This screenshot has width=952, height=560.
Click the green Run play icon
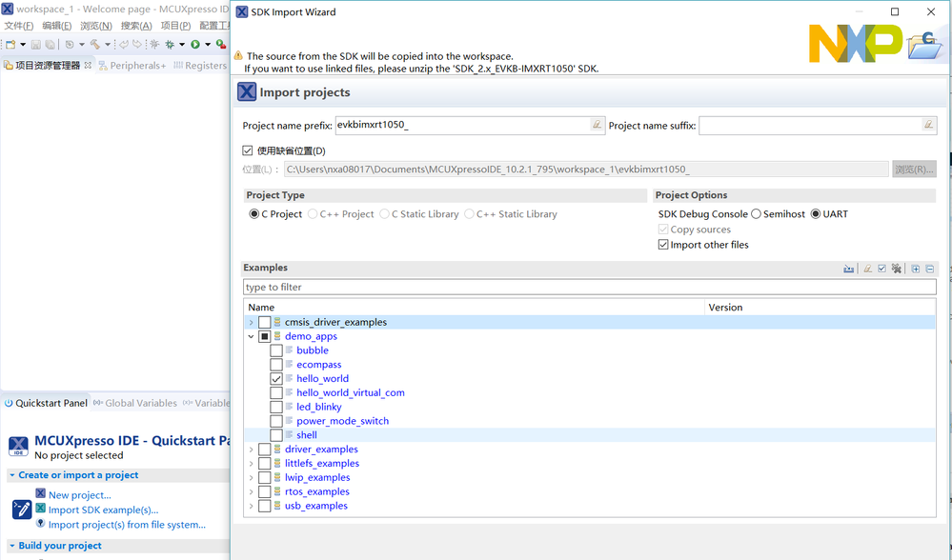[x=195, y=45]
